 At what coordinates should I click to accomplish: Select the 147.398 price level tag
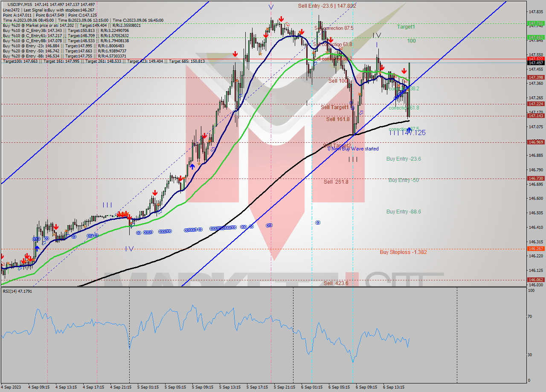536,77
